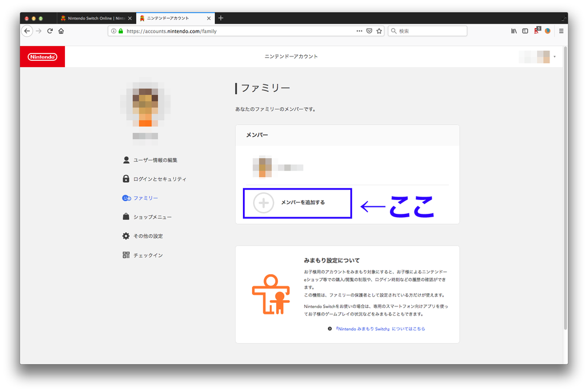Viewport: 588px width, 392px height.
Task: Open the Nintendo みまもり Switch info link
Action: point(380,329)
